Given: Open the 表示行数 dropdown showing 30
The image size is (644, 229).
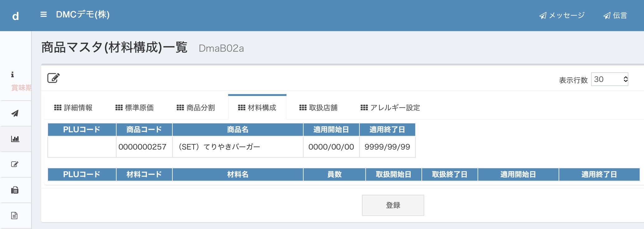Looking at the screenshot, I should tap(609, 79).
